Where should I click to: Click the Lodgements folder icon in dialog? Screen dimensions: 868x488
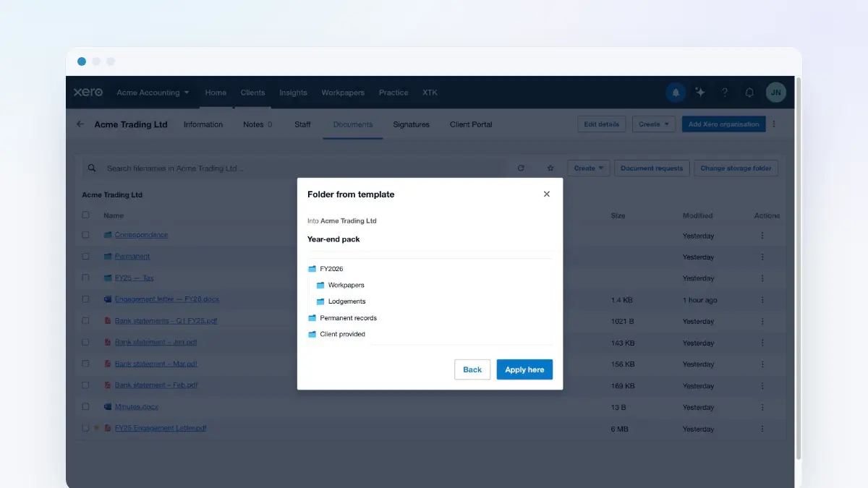[x=320, y=301]
